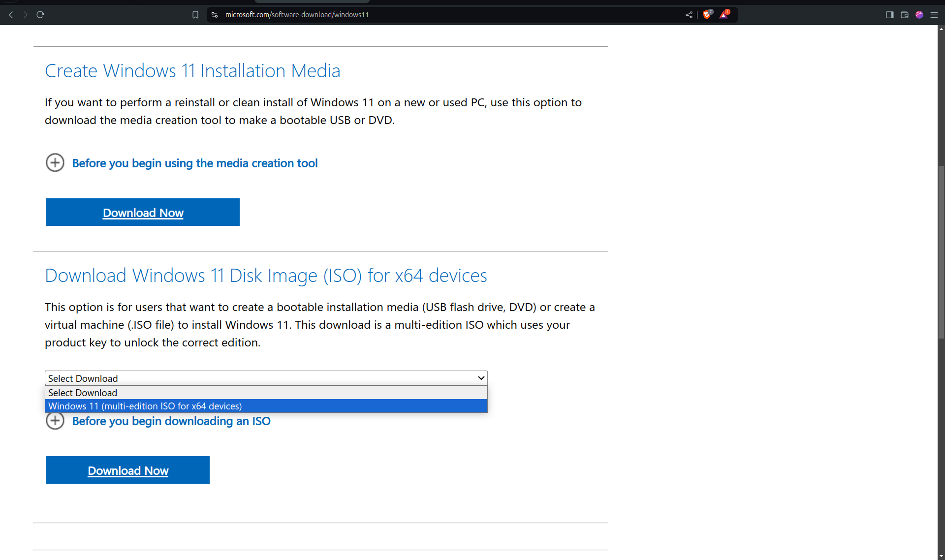Click the scrollbar down arrow
Viewport: 945px width, 560px height.
(941, 556)
